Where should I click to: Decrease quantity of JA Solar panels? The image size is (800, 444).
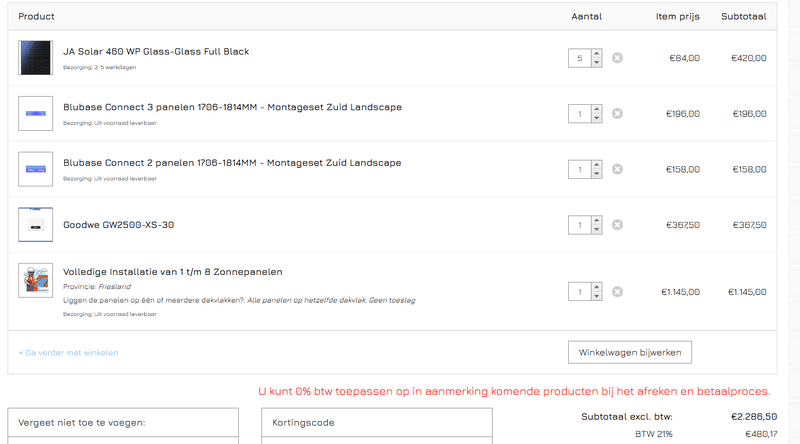(x=596, y=63)
